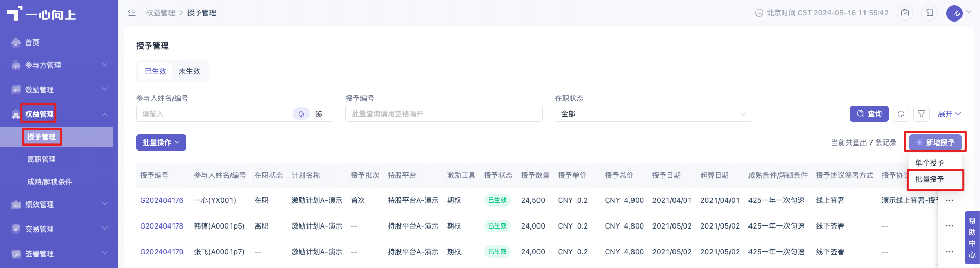Image resolution: width=980 pixels, height=268 pixels.
Task: Open the three-dot menu for row G202404178
Action: pyautogui.click(x=950, y=226)
